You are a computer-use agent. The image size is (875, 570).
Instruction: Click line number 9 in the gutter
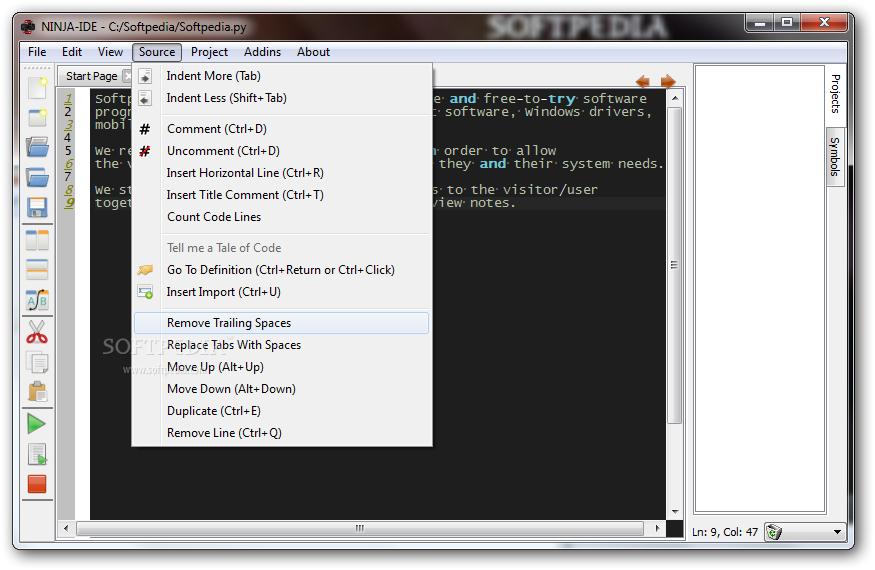click(x=69, y=203)
